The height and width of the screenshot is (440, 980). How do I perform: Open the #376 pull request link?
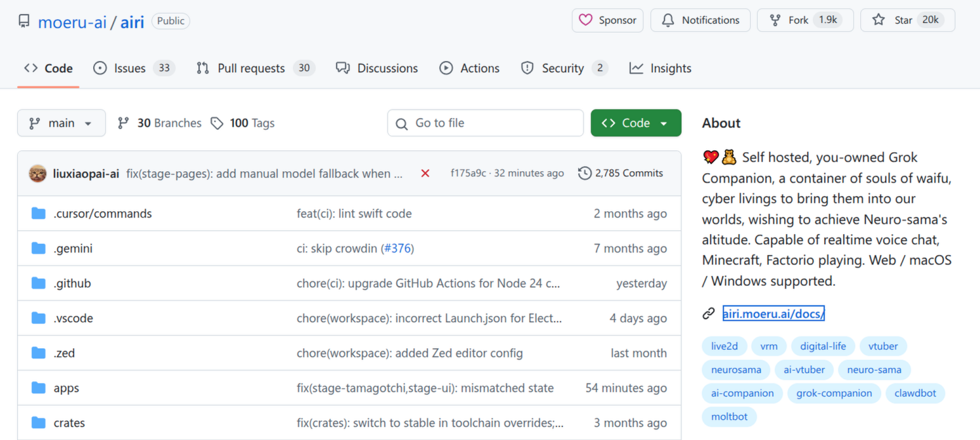coord(397,249)
